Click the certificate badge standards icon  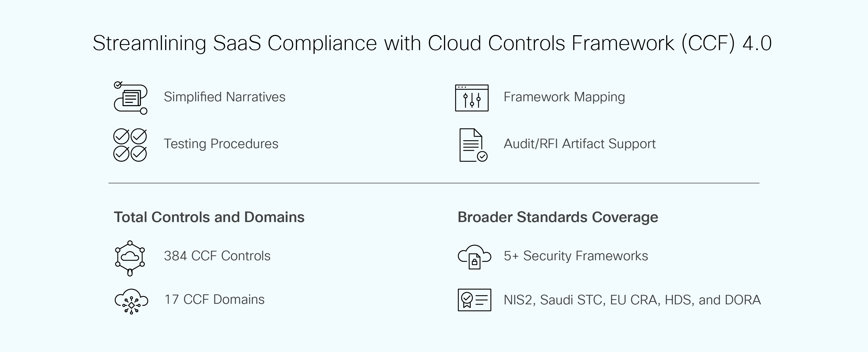click(x=474, y=300)
